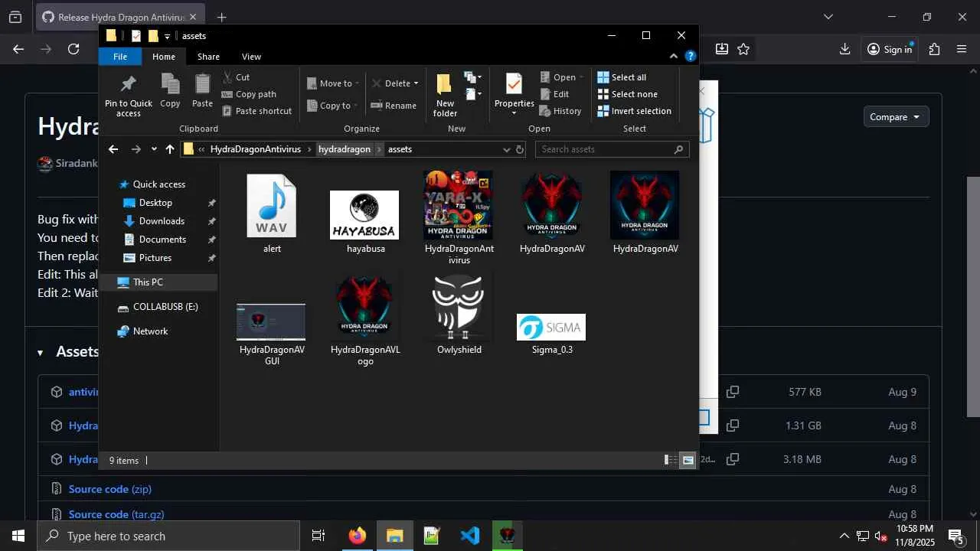Screen dimensions: 980x551
Task: Open the recent locations dropdown
Action: click(154, 149)
